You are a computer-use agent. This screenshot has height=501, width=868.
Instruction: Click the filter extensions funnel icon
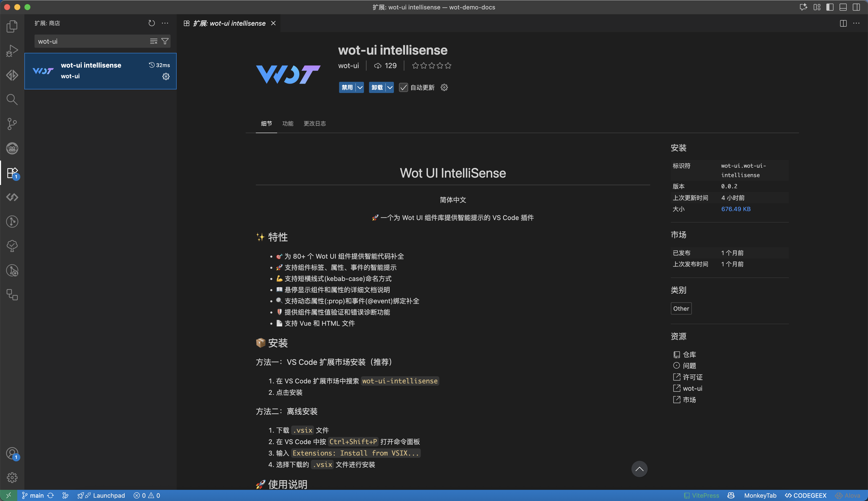(165, 41)
